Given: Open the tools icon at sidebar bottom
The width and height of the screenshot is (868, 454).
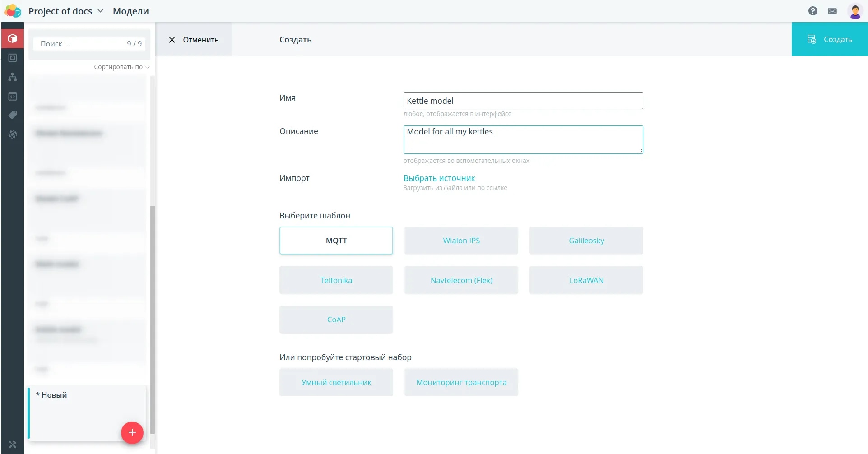Looking at the screenshot, I should [13, 445].
